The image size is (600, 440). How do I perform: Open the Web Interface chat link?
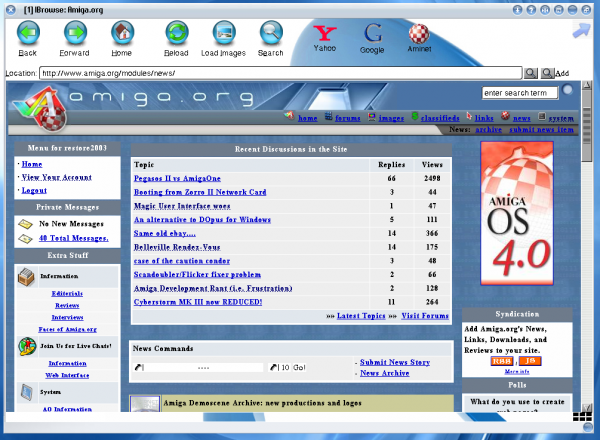click(x=67, y=375)
